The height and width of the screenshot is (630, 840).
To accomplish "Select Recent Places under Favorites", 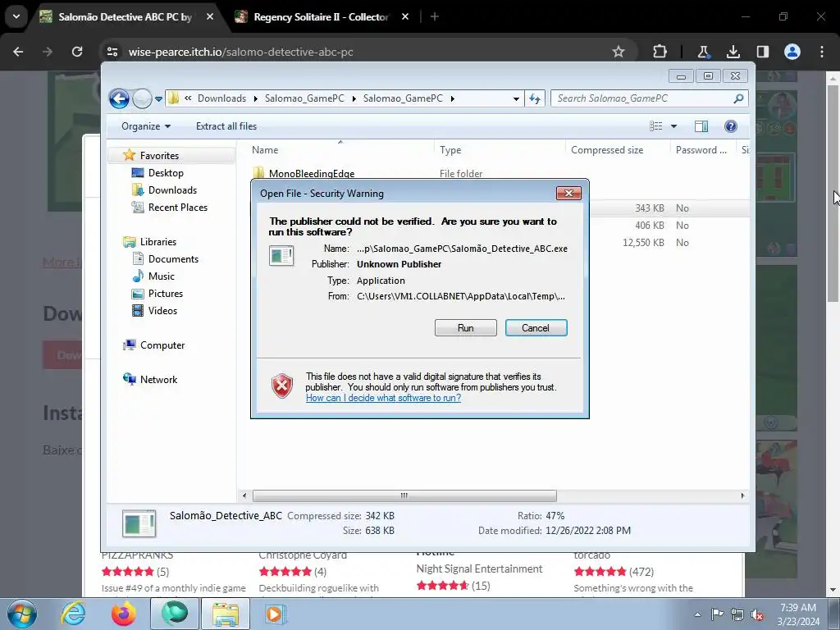I will tap(177, 208).
